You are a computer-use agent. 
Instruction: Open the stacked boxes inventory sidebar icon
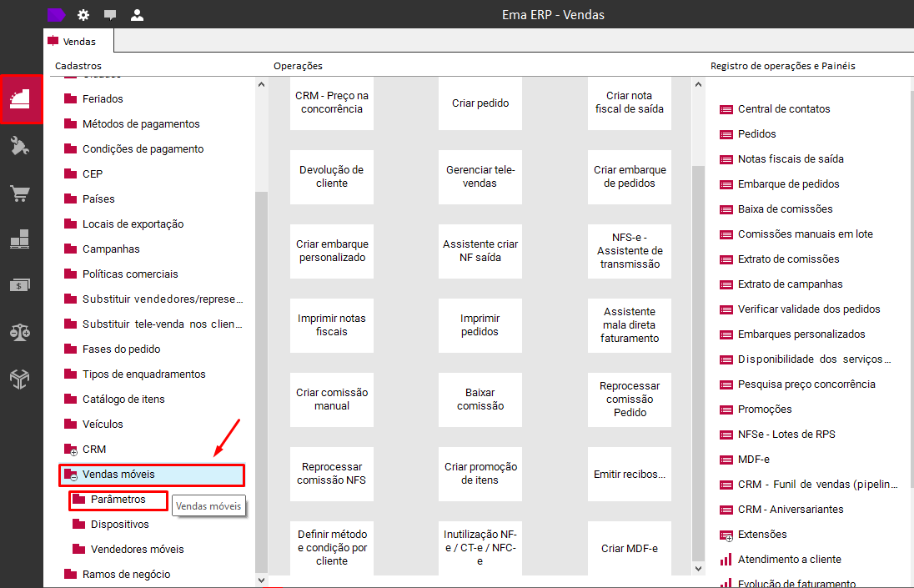(x=20, y=239)
